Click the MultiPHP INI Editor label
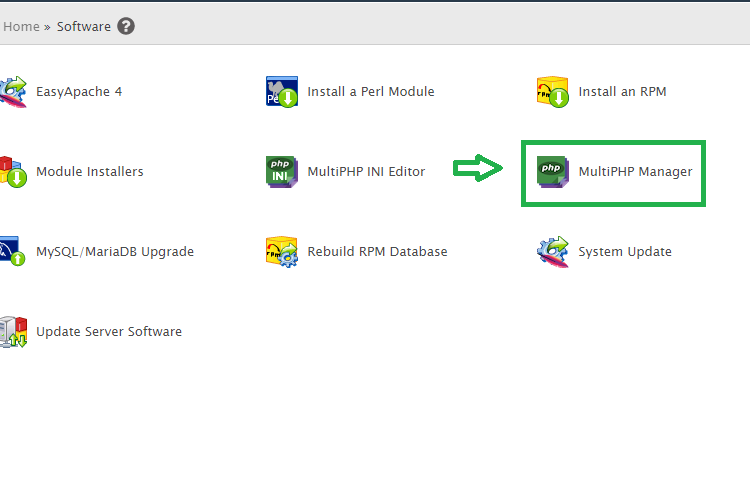The width and height of the screenshot is (750, 500). [366, 171]
